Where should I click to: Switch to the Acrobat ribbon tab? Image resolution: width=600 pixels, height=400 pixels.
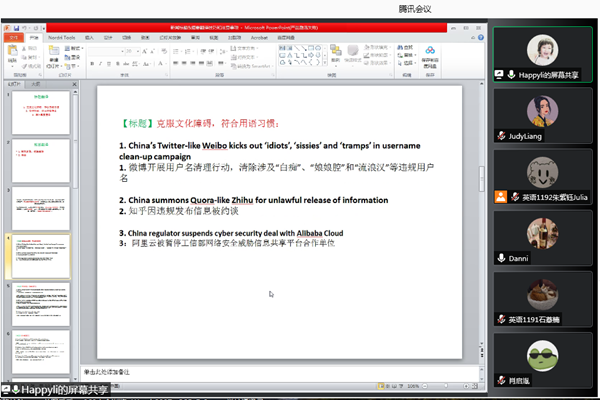[x=259, y=38]
